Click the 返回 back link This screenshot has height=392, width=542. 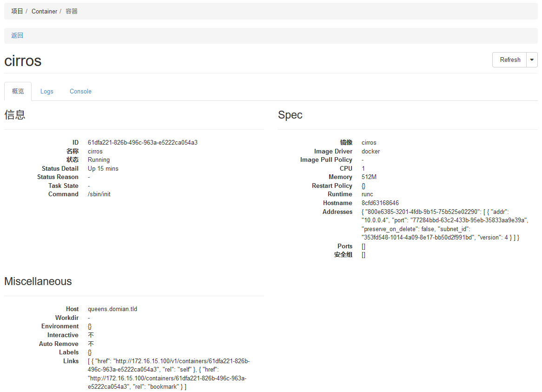tap(17, 35)
